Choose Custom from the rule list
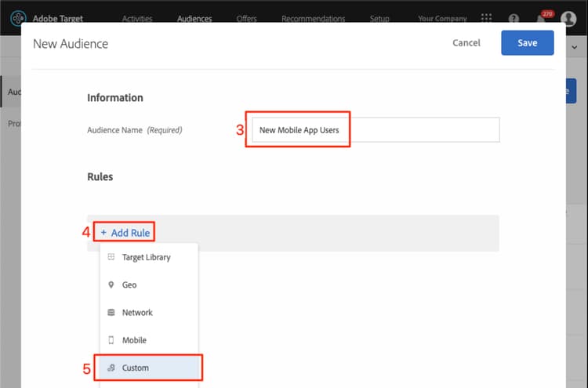The image size is (588, 388). pyautogui.click(x=135, y=368)
